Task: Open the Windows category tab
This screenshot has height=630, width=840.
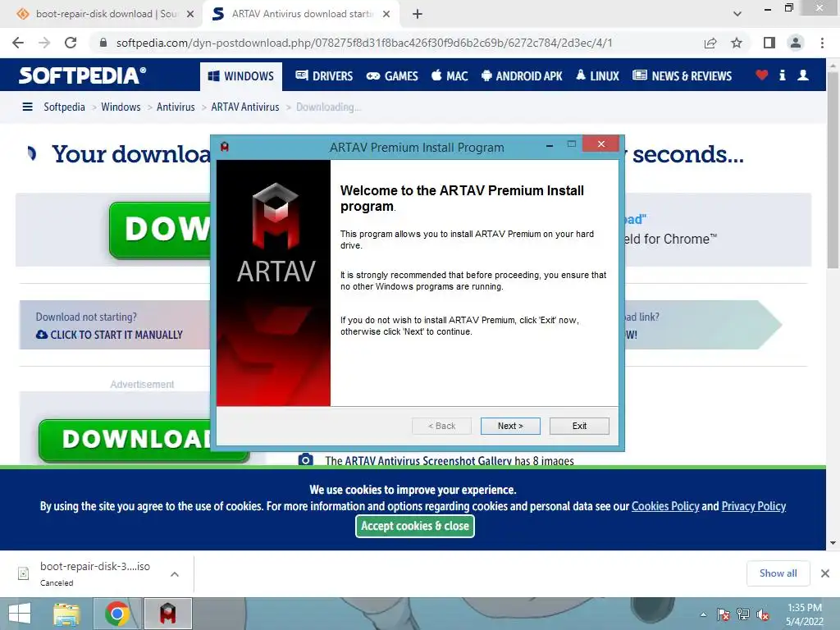Action: tap(240, 76)
